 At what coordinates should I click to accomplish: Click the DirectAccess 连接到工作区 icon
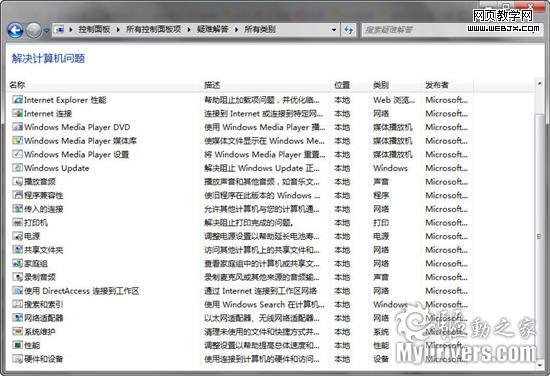click(18, 291)
